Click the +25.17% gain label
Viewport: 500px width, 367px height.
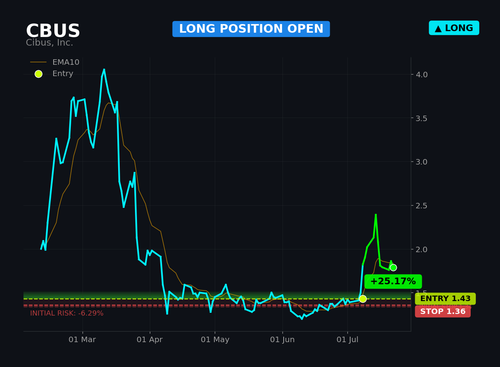(x=393, y=281)
